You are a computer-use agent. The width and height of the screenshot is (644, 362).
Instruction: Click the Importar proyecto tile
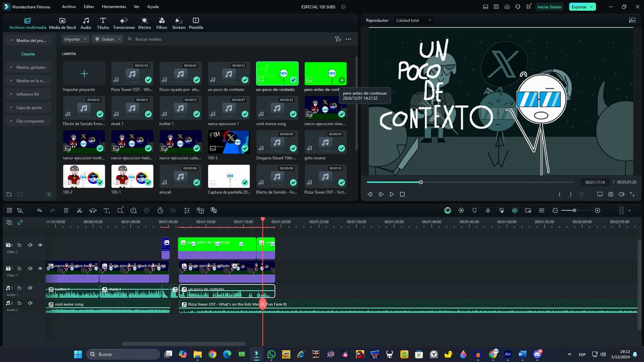coord(84,73)
